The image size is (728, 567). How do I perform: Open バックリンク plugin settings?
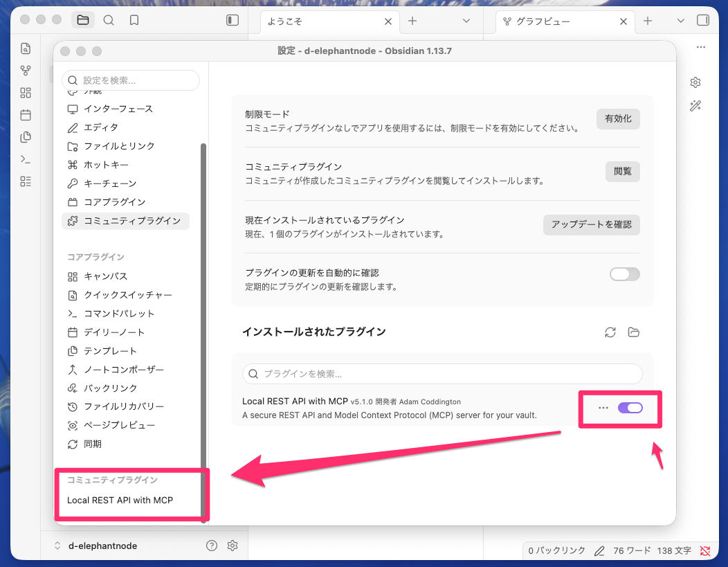125,388
